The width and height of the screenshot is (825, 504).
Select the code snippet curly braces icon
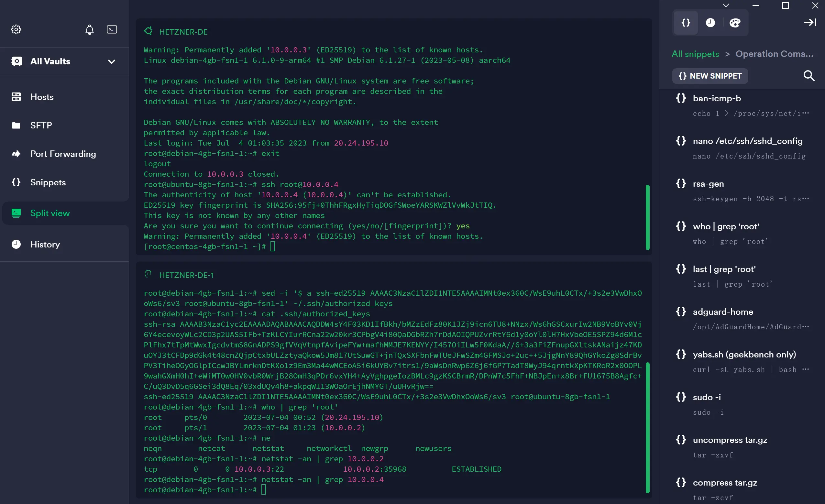click(x=685, y=22)
